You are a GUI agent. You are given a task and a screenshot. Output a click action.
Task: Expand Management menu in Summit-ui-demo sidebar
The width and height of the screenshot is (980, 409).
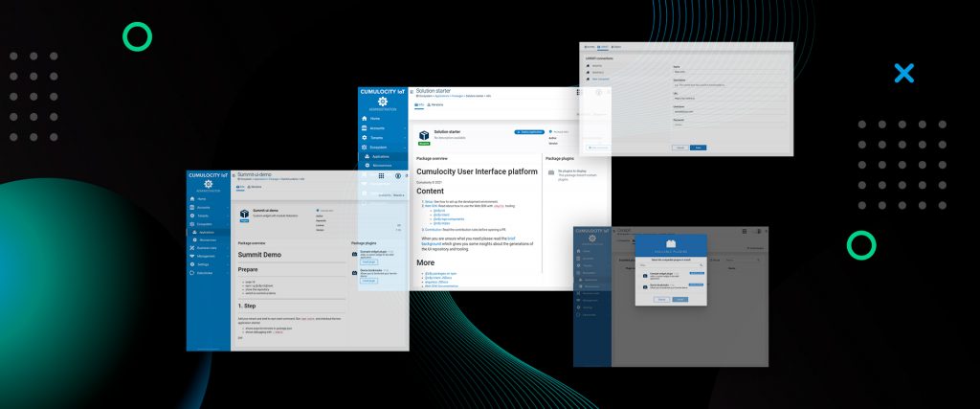(x=227, y=257)
